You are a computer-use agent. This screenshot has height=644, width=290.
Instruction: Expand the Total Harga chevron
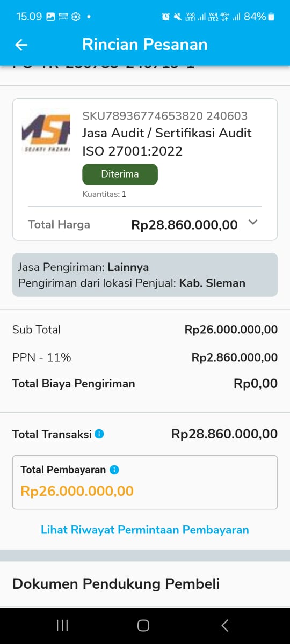tap(253, 223)
